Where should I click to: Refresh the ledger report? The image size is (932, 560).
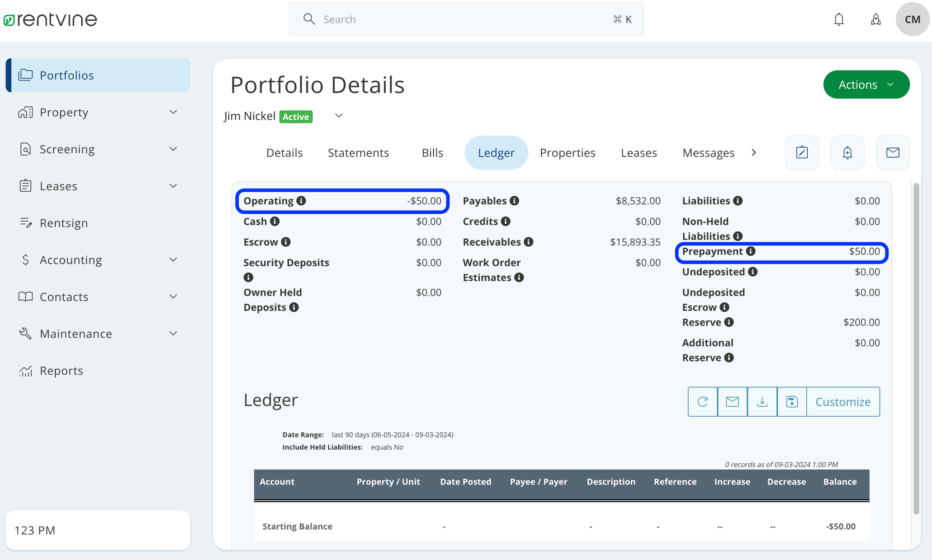coord(702,401)
